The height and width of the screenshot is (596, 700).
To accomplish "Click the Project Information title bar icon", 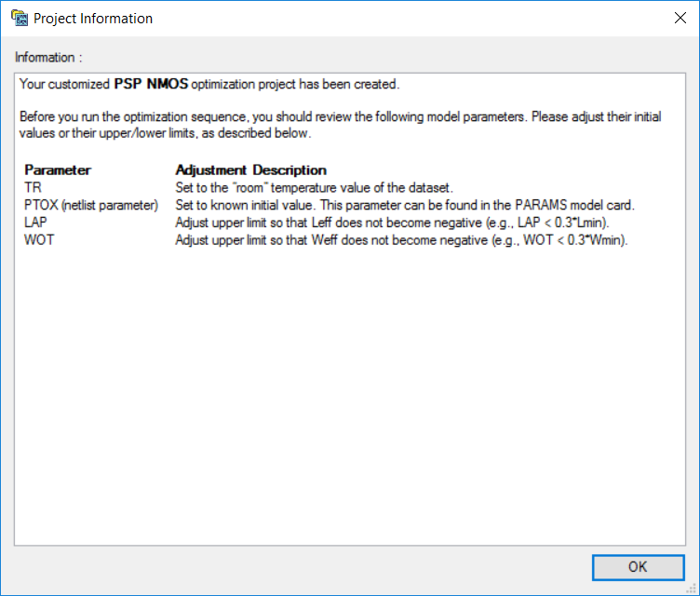I will coord(20,18).
